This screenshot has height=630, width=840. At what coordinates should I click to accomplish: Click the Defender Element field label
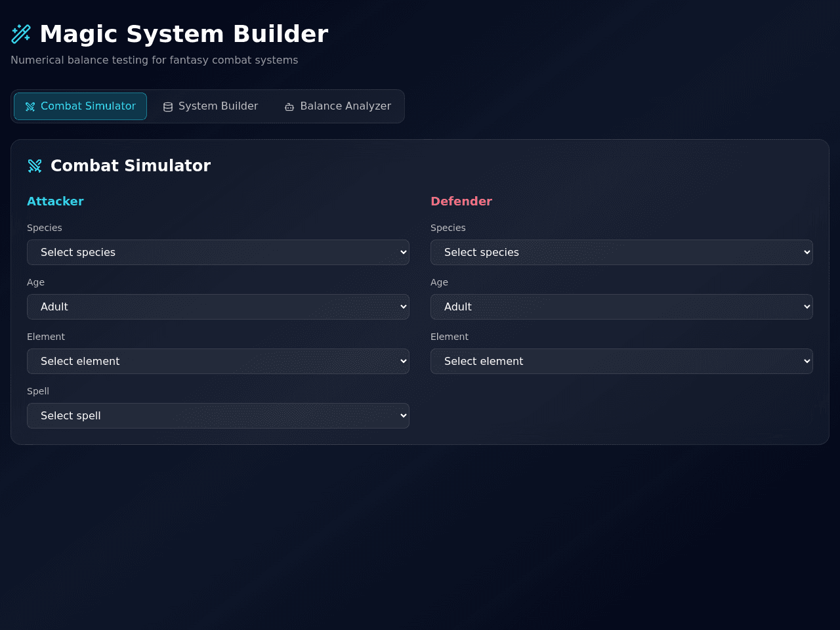click(450, 337)
